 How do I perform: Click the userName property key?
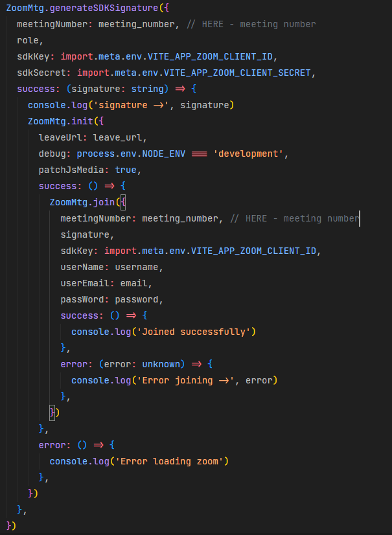pos(82,267)
